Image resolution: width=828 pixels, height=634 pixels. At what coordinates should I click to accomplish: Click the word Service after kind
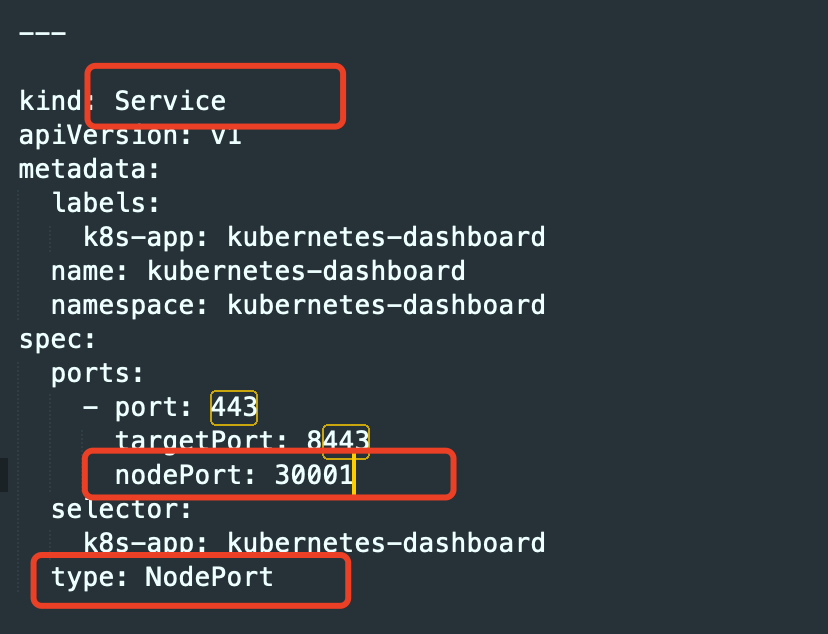pos(170,101)
